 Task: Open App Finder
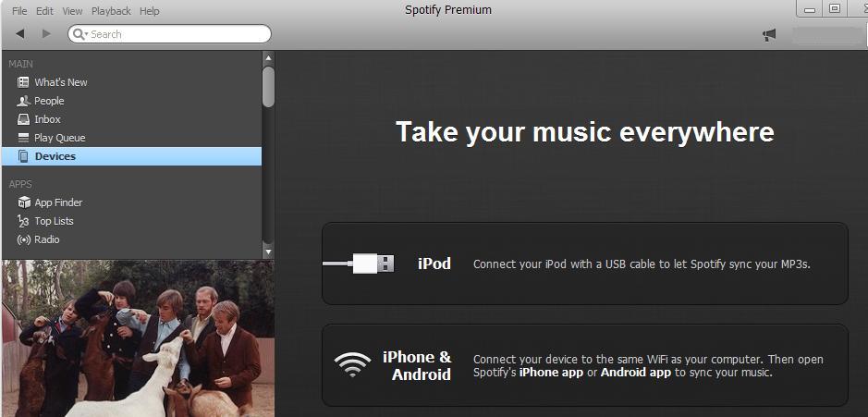(58, 202)
